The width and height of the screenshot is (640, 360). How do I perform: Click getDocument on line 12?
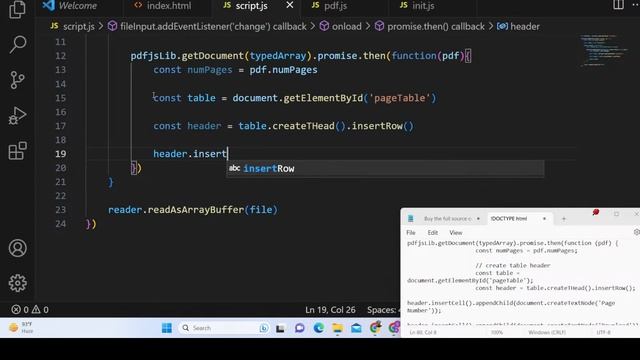coord(212,56)
